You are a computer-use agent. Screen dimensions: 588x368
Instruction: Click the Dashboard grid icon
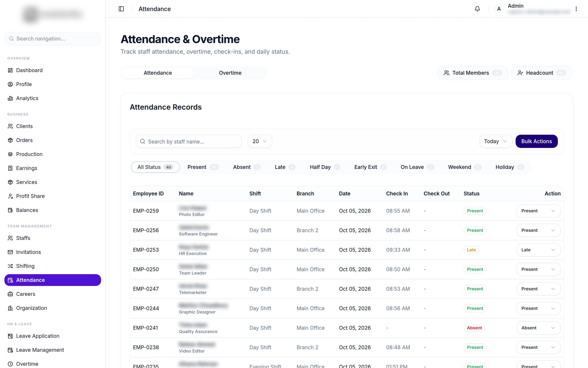click(10, 70)
